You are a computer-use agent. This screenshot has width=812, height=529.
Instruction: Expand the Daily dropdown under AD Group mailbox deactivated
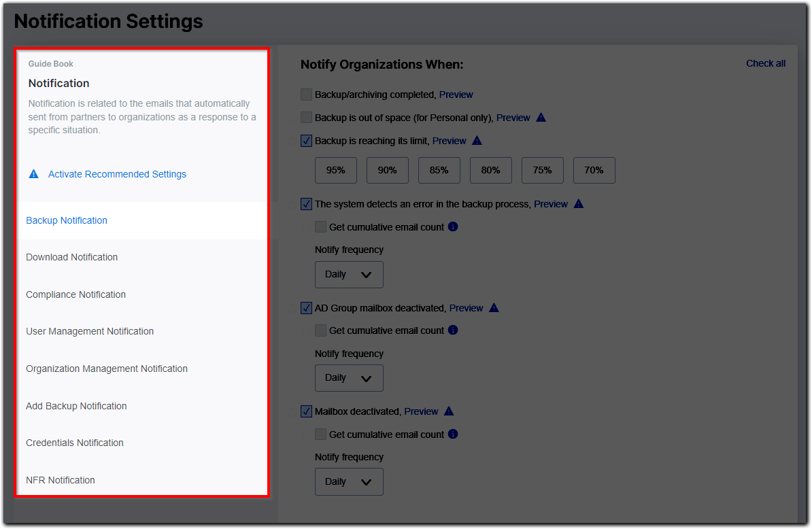(x=349, y=377)
